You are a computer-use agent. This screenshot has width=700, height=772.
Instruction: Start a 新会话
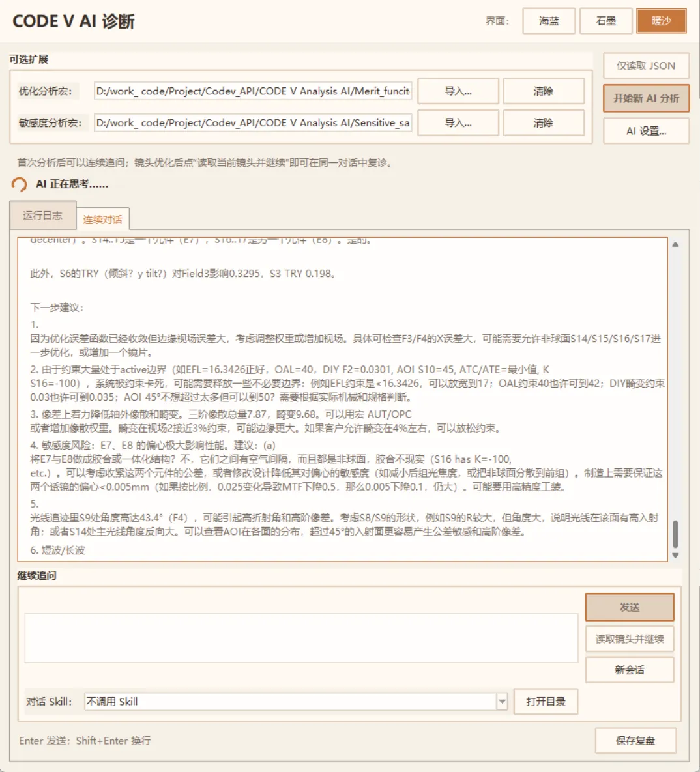tap(630, 670)
